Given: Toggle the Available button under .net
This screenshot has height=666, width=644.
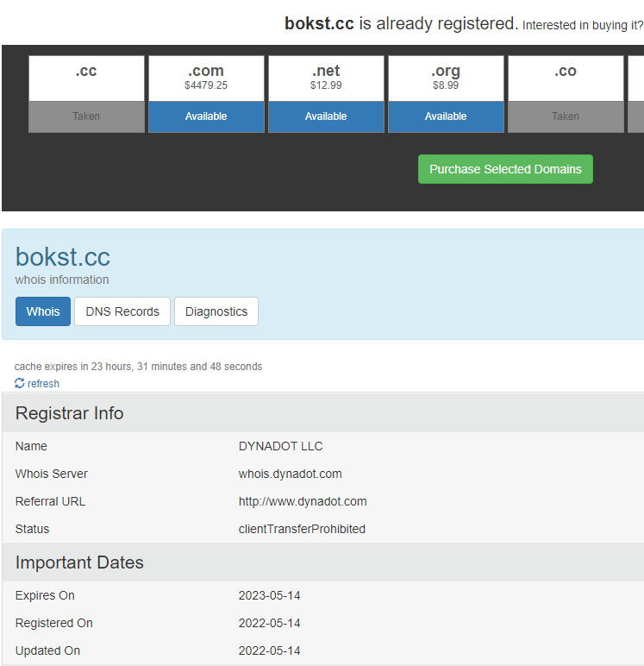Looking at the screenshot, I should 326,116.
